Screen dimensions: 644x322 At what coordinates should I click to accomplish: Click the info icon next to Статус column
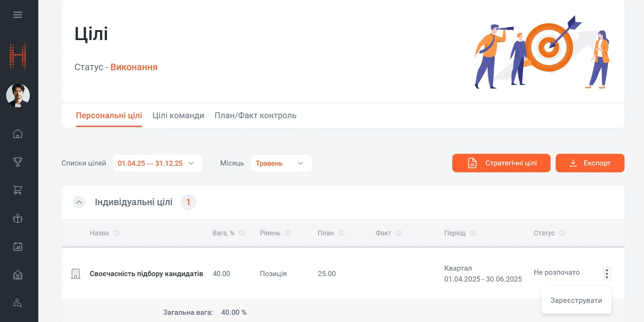pos(562,233)
